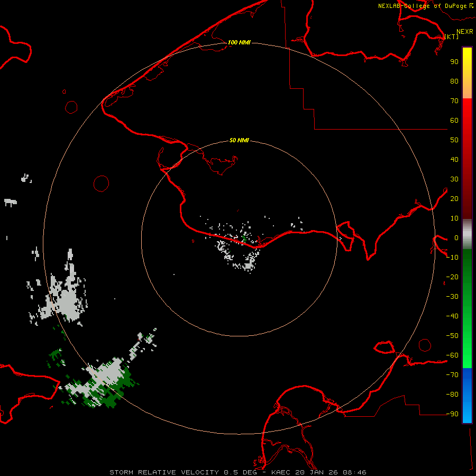Select the "NEXLAB-College of DuPage" header text
The image size is (476, 476).
point(422,6)
